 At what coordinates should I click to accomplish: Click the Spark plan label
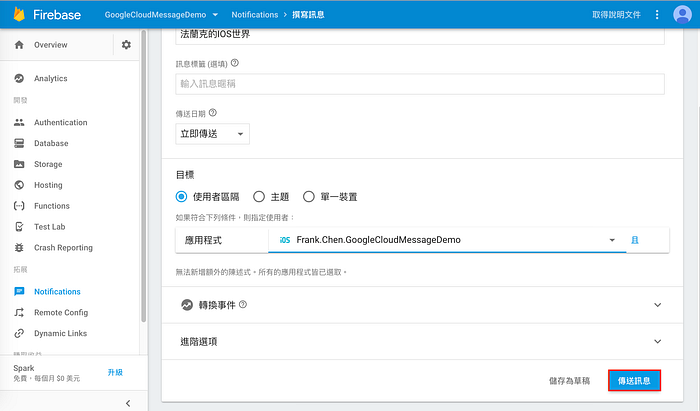tap(24, 368)
